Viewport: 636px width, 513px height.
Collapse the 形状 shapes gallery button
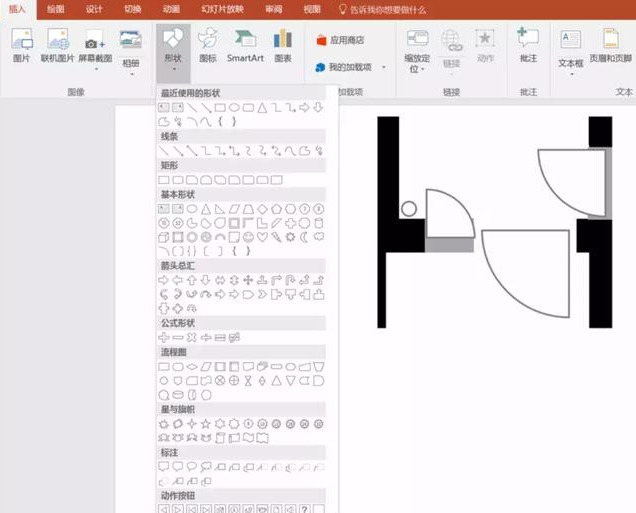pos(173,52)
